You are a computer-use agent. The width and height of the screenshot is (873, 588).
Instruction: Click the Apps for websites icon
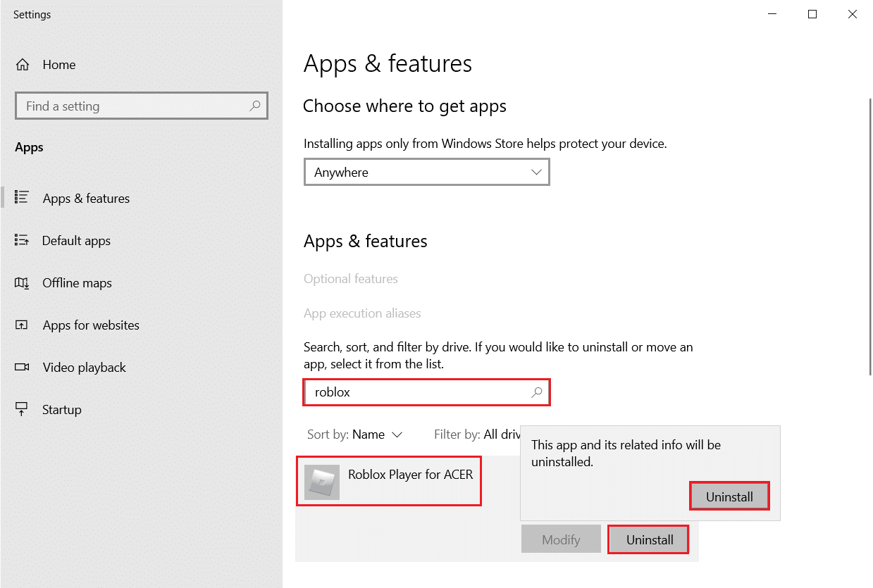point(22,325)
